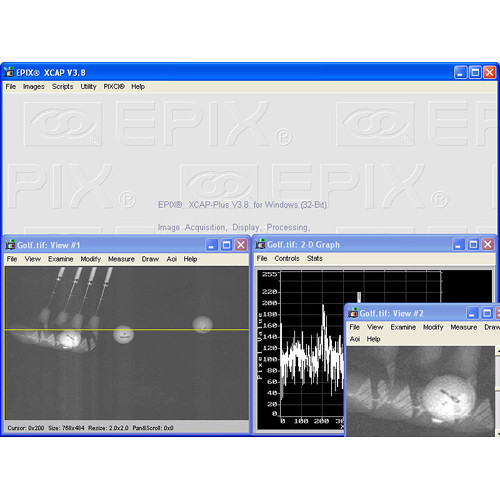Open Modify menu in Golf.tif View #2
This screenshot has width=500, height=500.
(x=433, y=327)
